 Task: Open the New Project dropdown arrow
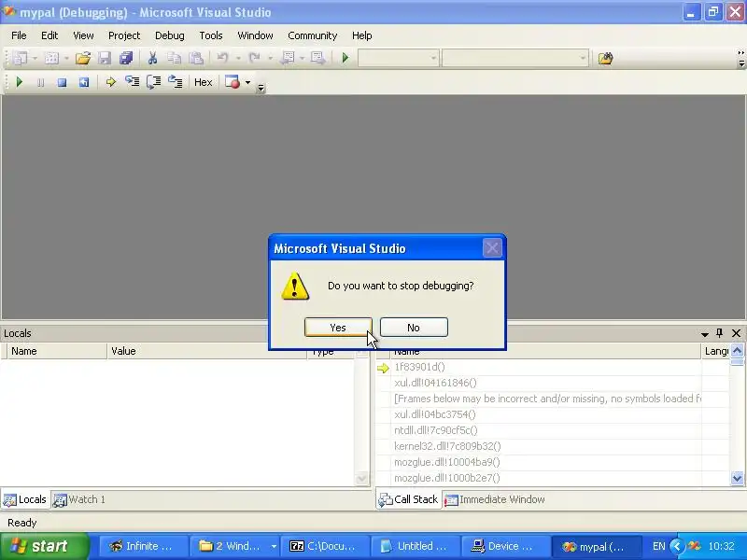click(35, 58)
